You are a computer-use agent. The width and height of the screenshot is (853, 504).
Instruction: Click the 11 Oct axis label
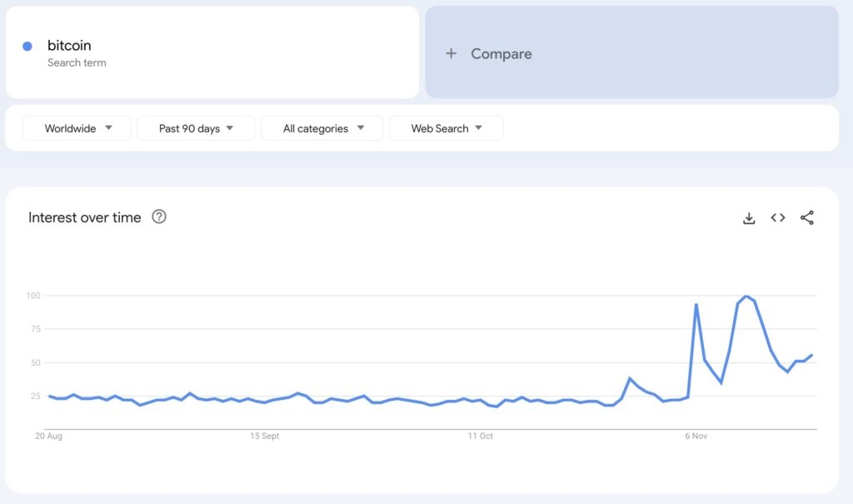(481, 436)
